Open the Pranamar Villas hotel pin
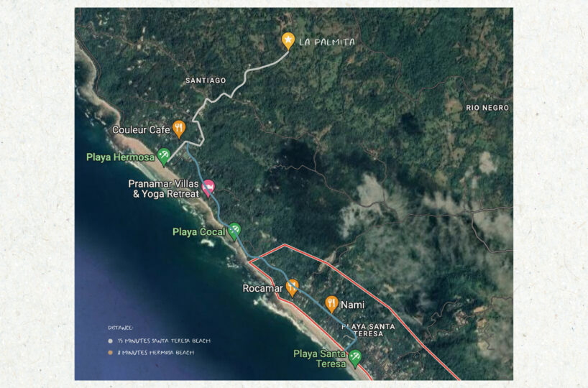 click(208, 188)
